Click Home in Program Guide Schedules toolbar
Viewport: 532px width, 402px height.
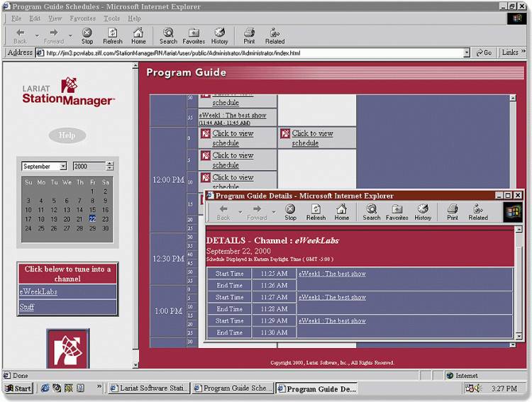tap(138, 36)
